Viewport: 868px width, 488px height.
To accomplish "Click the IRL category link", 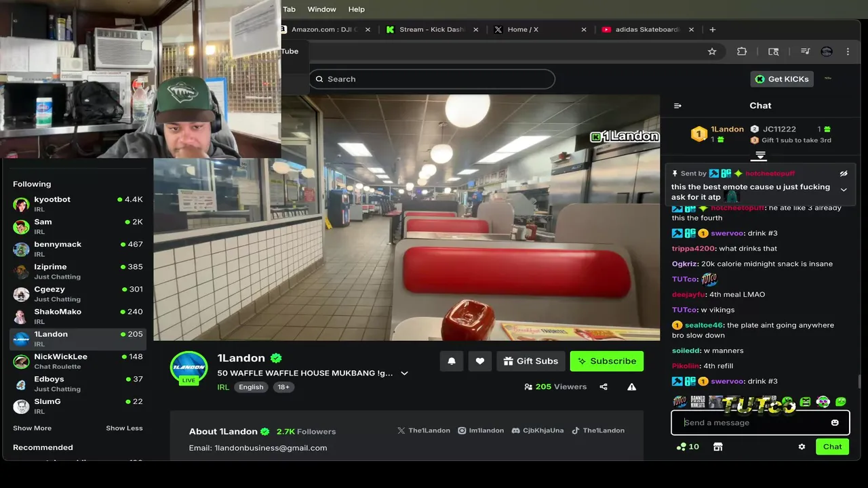I will tap(223, 387).
